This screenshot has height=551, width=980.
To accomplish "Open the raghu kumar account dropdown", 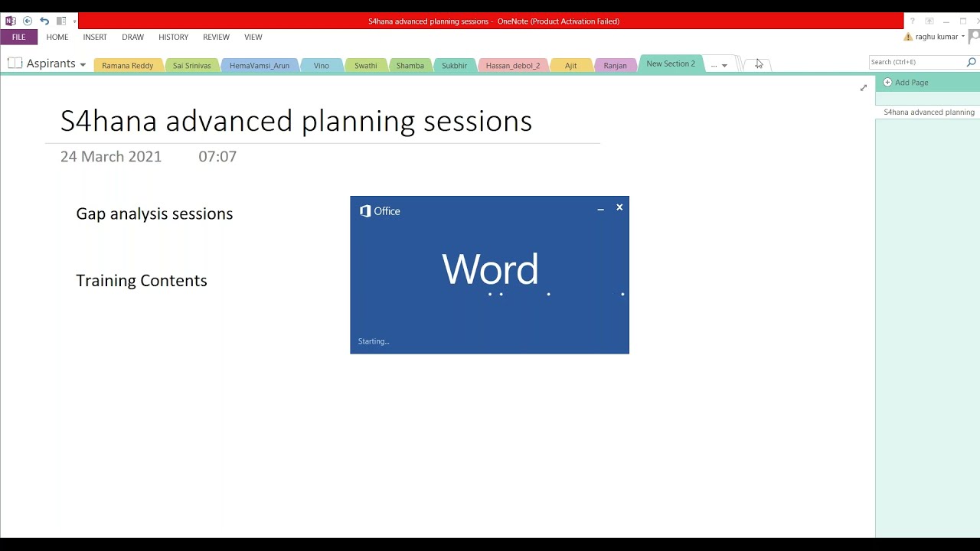I will (939, 37).
